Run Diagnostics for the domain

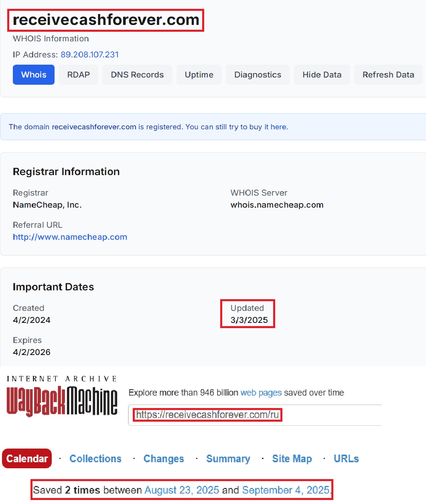tap(258, 75)
